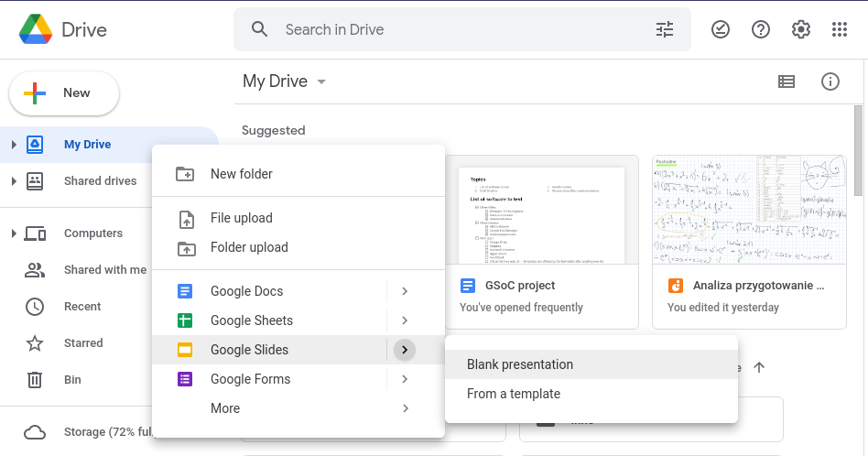This screenshot has height=456, width=868.
Task: Expand Google Sheets submenu arrow
Action: pos(405,320)
